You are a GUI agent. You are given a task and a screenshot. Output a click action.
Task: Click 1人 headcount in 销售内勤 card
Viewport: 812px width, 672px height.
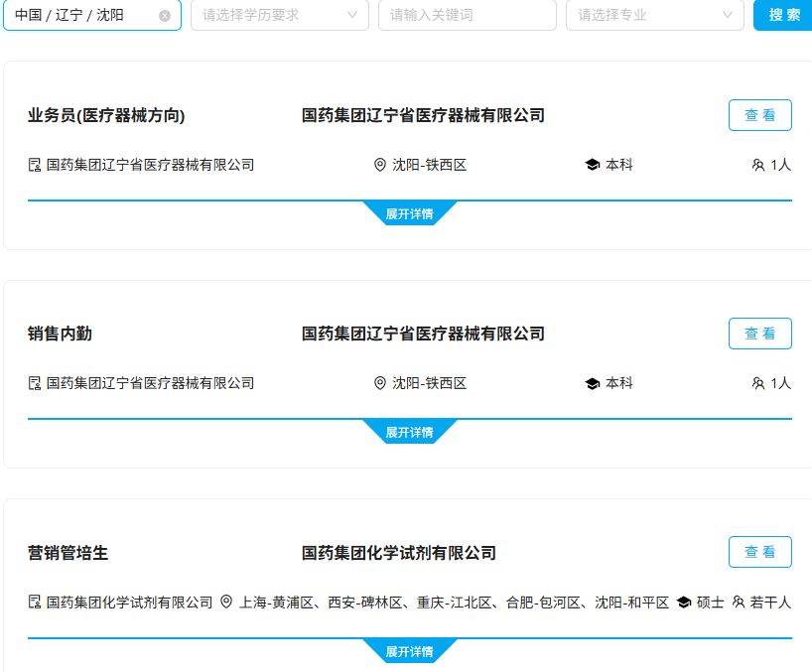click(781, 383)
